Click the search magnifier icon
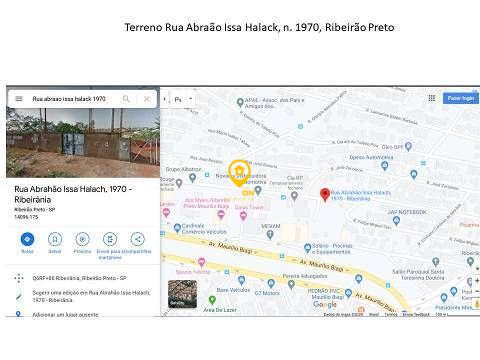The width and height of the screenshot is (480, 360). point(126,99)
